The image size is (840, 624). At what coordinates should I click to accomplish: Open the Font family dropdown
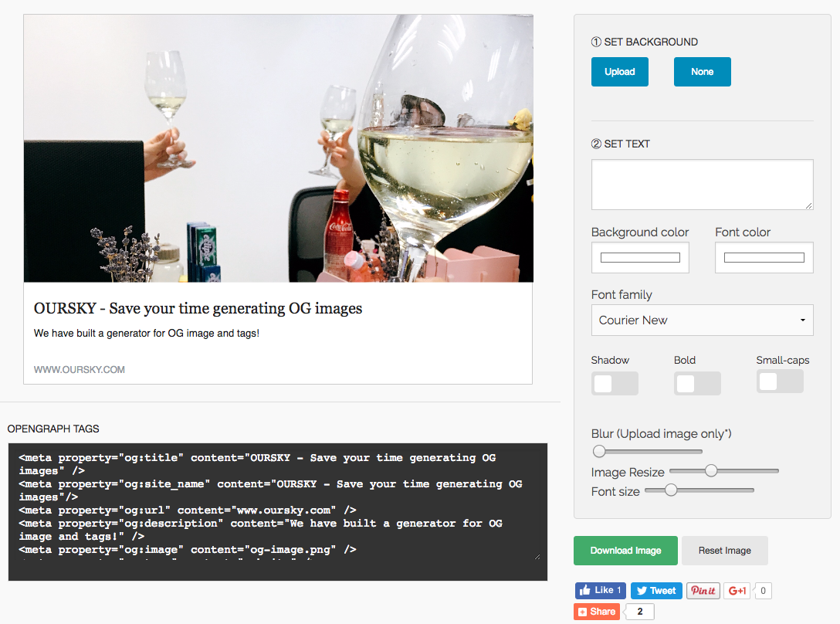pos(702,320)
